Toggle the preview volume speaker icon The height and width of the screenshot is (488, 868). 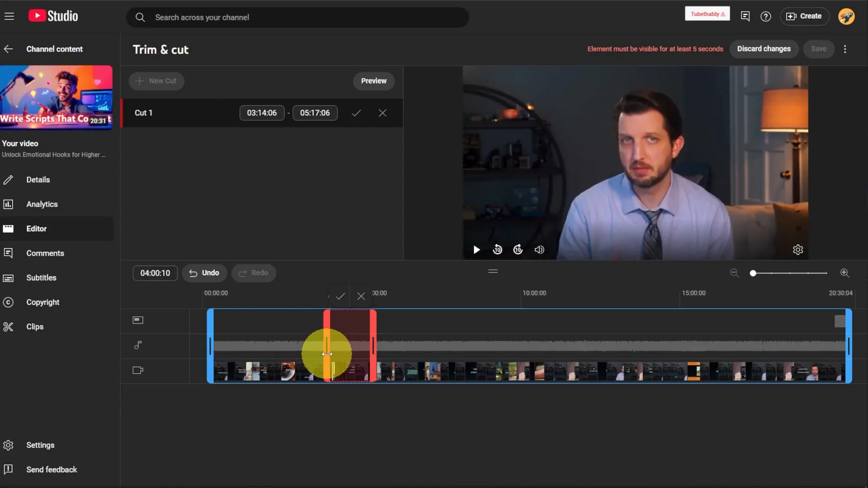click(539, 250)
